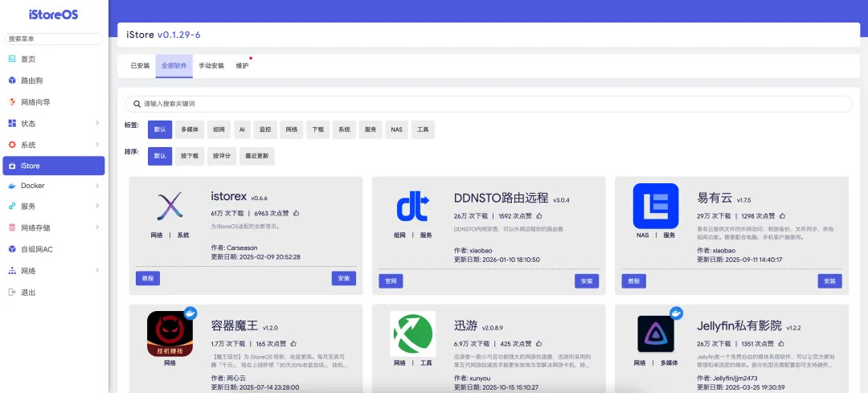Select the 多媒体 tag filter

click(189, 129)
